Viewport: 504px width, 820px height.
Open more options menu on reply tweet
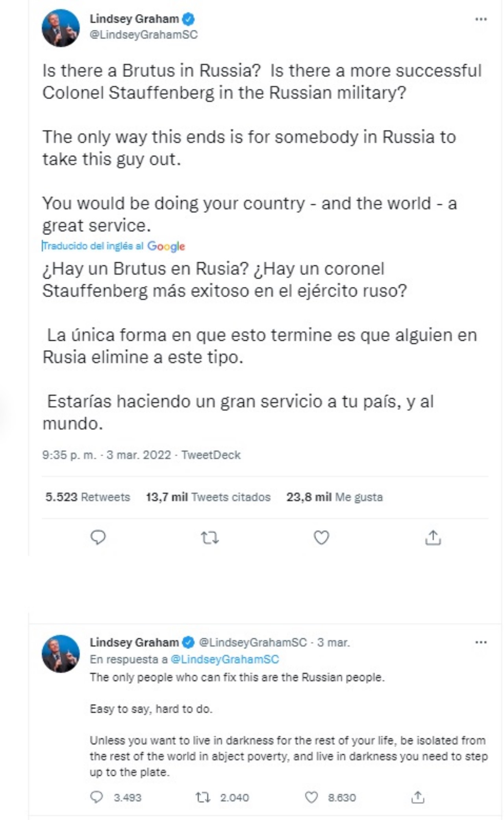point(481,642)
